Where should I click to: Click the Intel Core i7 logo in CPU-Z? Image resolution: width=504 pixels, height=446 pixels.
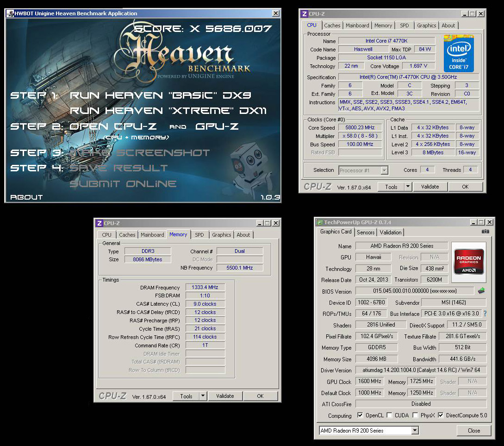(459, 53)
